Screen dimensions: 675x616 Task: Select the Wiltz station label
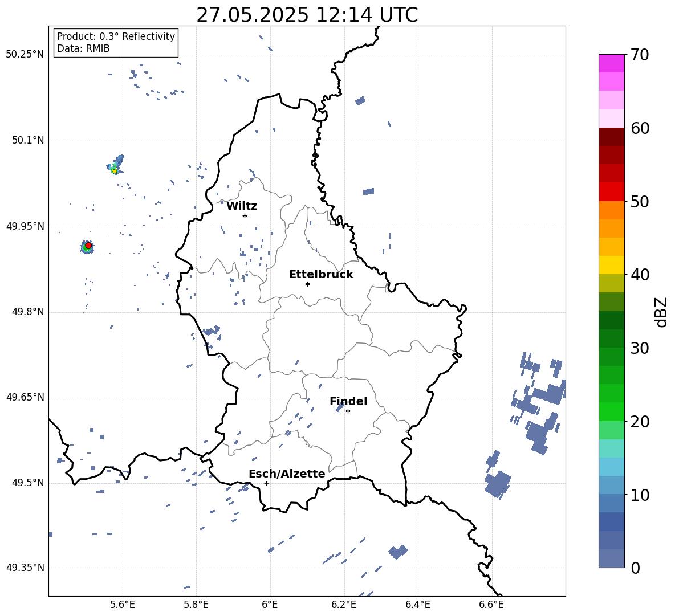[x=242, y=206]
